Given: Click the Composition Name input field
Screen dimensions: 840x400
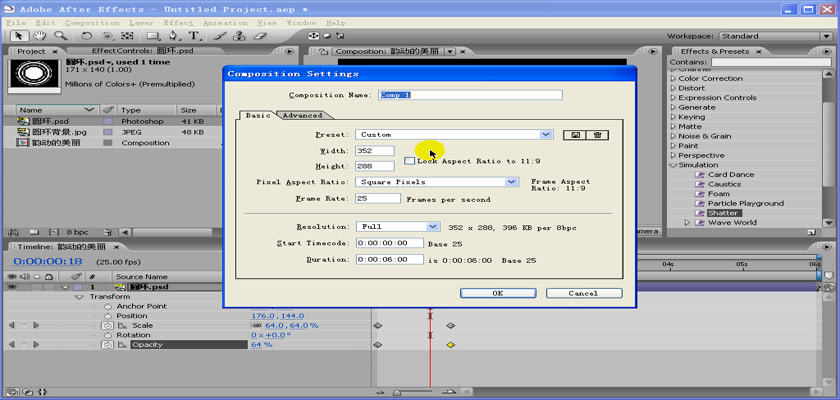Looking at the screenshot, I should (x=470, y=95).
